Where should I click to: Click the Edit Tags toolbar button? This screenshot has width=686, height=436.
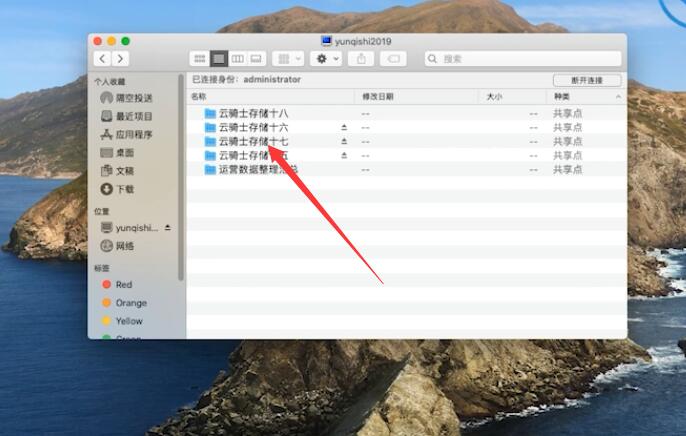click(x=393, y=59)
